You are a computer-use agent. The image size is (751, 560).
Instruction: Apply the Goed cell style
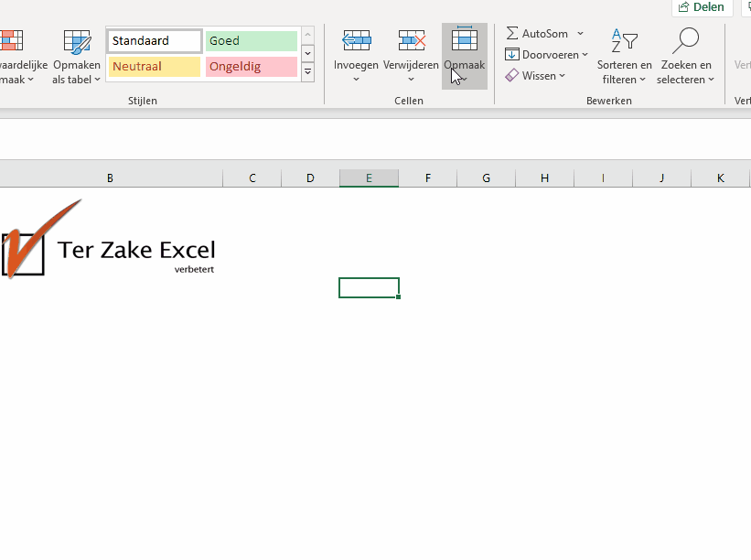pos(252,41)
